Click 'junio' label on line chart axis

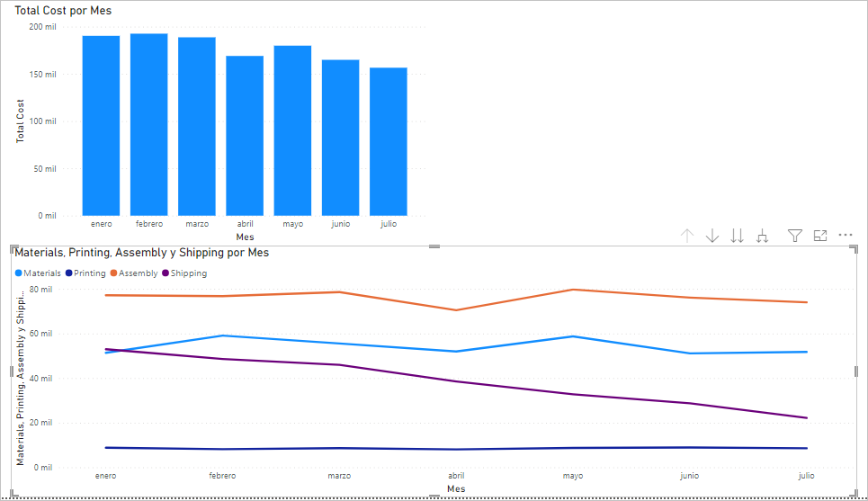pos(690,476)
